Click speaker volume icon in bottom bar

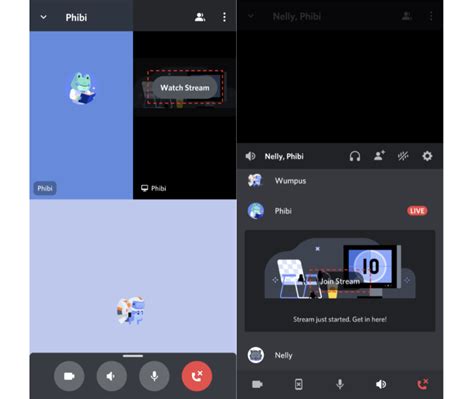click(x=381, y=384)
